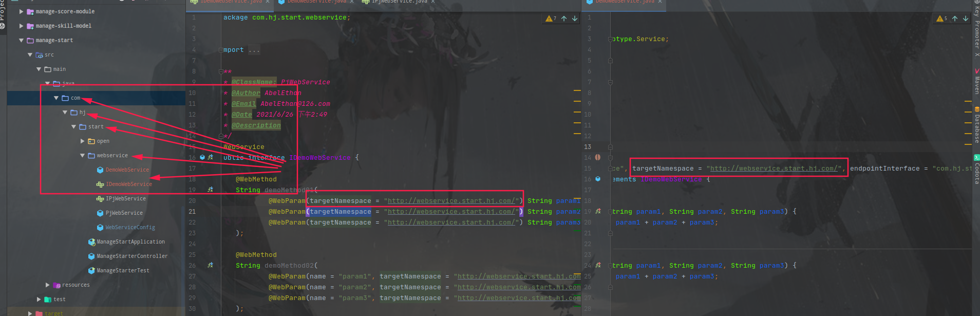Expand the open package

(82, 141)
